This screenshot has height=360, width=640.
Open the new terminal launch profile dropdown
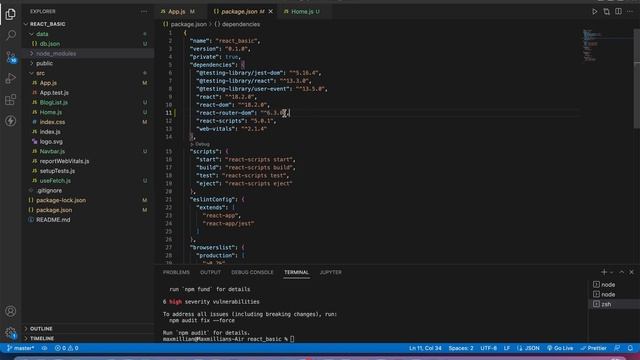(611, 272)
